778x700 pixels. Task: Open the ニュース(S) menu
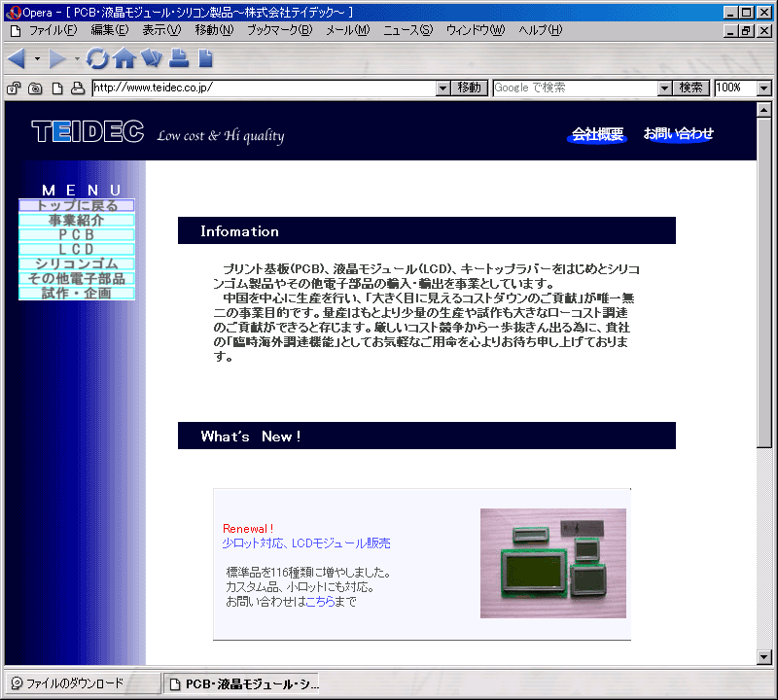click(x=407, y=30)
